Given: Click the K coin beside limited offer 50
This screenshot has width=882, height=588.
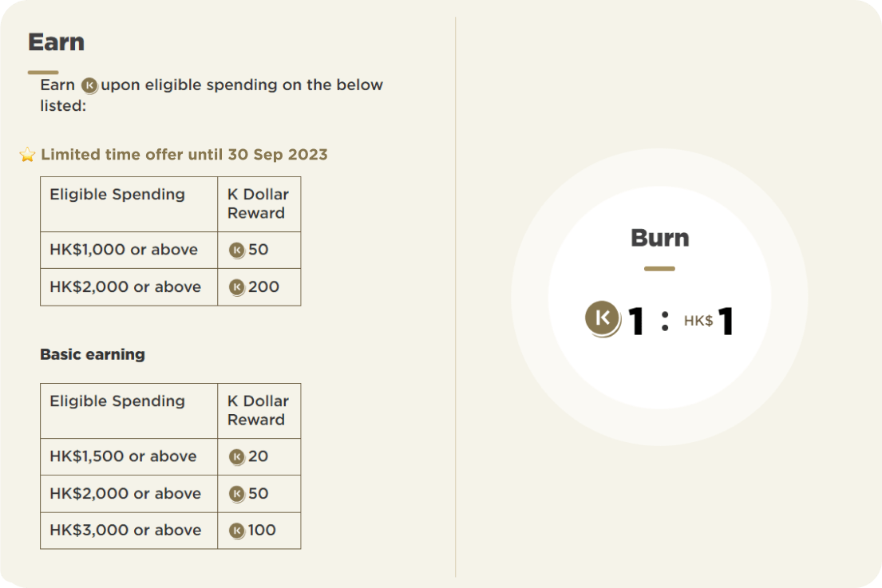Looking at the screenshot, I should pos(237,251).
